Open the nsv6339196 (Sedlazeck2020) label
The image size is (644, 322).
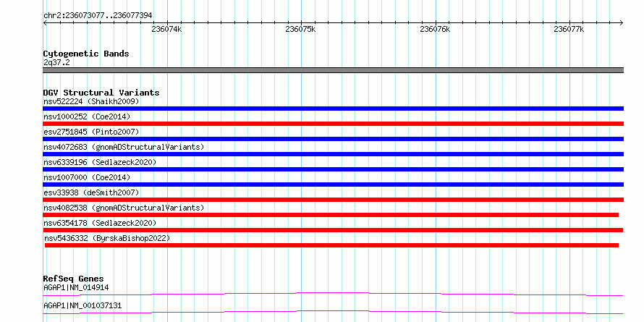pos(100,162)
